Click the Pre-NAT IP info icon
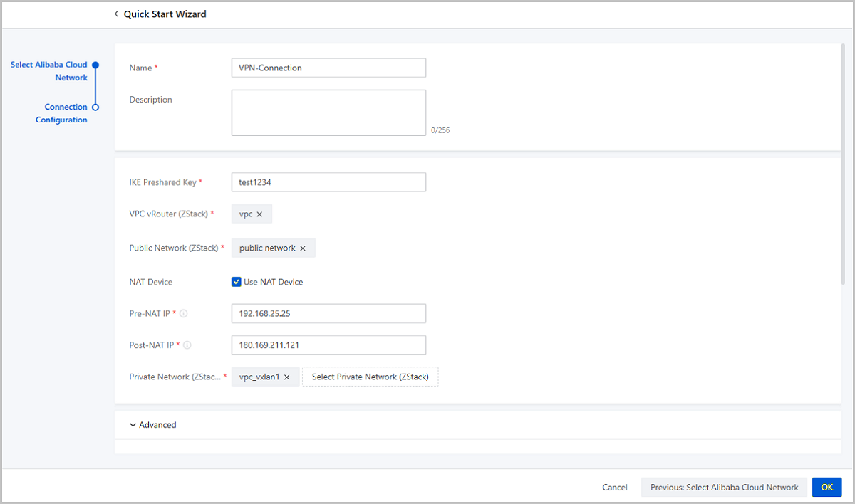The height and width of the screenshot is (504, 855). [x=184, y=314]
